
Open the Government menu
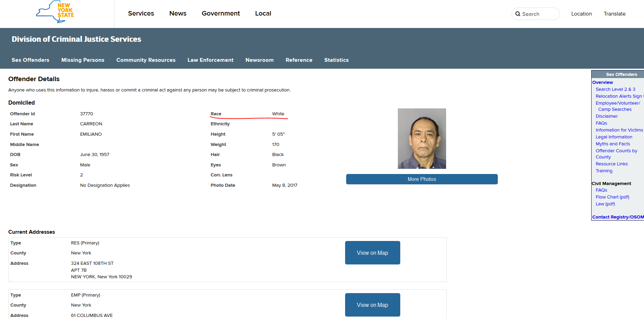[221, 13]
